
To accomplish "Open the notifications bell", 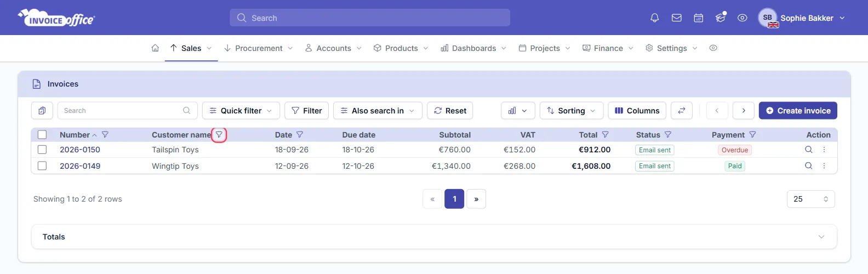I will coord(654,18).
